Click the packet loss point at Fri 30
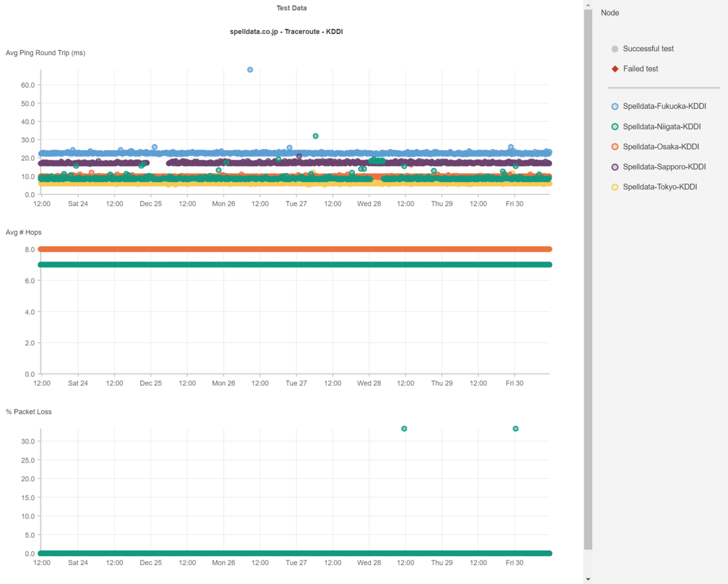This screenshot has width=728, height=584. point(516,429)
